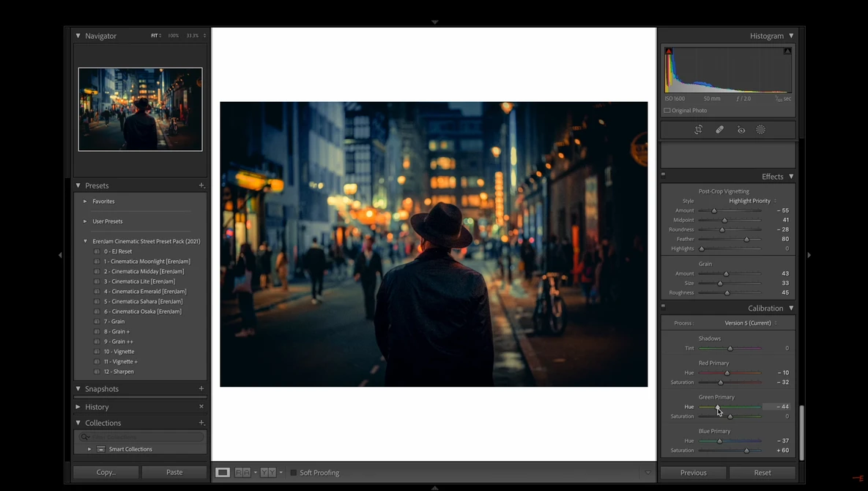
Task: Collapse the Calibration panel
Action: 791,309
